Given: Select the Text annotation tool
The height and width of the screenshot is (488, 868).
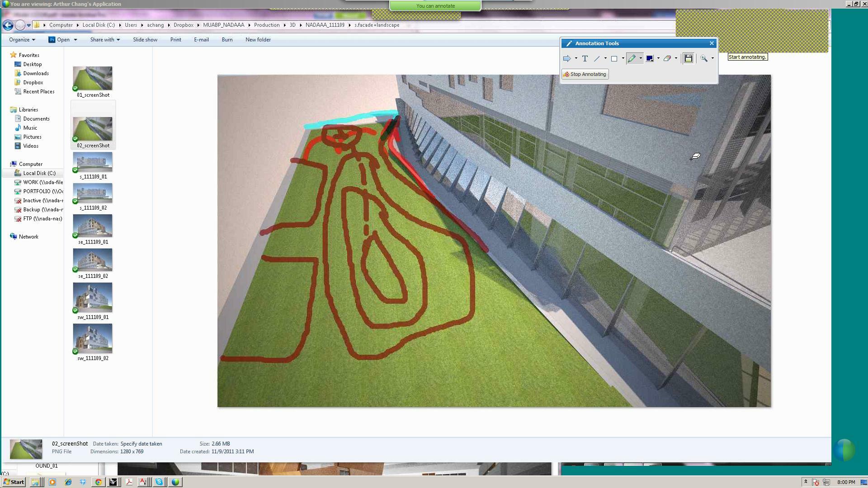Looking at the screenshot, I should 585,58.
